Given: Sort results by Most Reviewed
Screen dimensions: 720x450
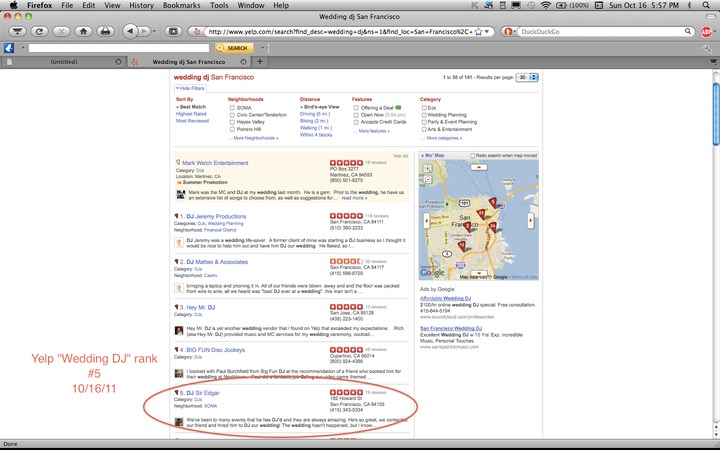Looking at the screenshot, I should pyautogui.click(x=192, y=121).
